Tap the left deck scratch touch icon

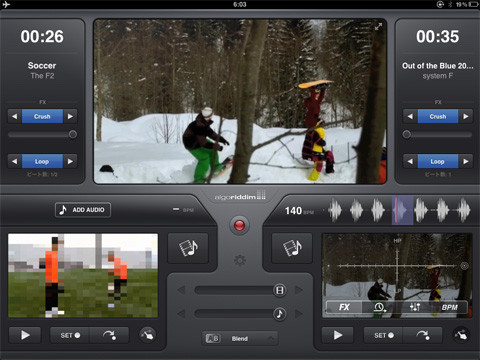coord(147,335)
